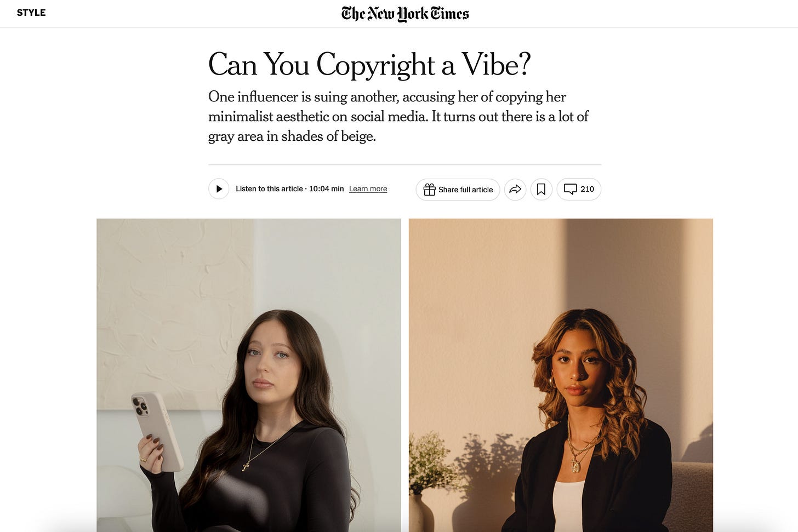Bookmark this article
This screenshot has width=798, height=532.
[541, 189]
